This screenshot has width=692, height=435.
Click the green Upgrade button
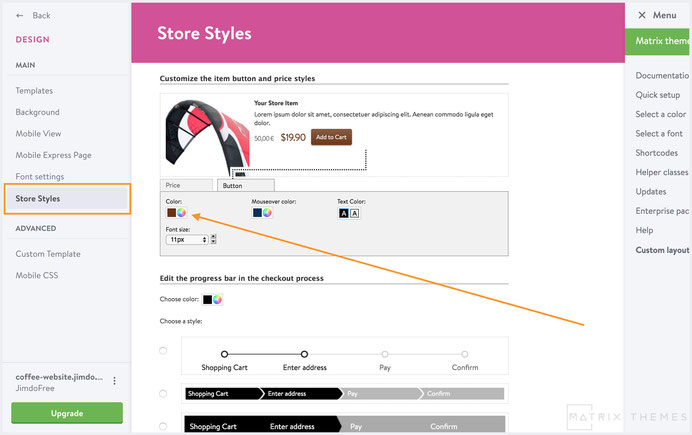point(67,413)
